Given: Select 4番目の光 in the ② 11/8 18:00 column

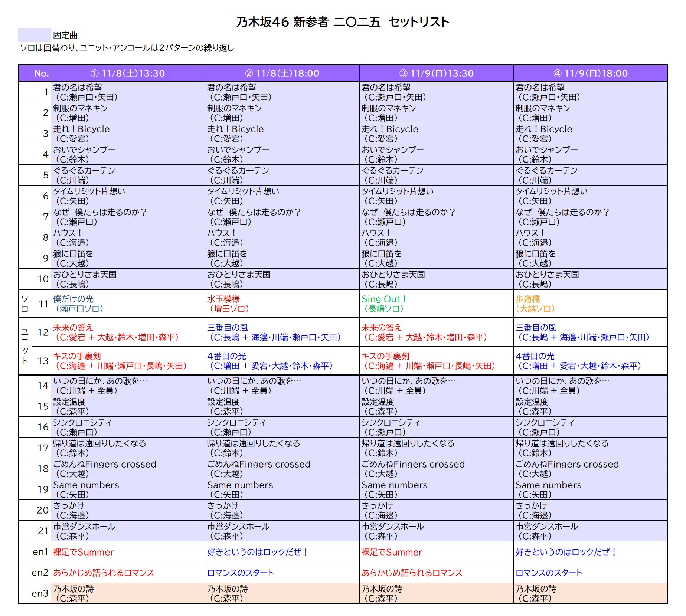Looking at the screenshot, I should coord(282,361).
